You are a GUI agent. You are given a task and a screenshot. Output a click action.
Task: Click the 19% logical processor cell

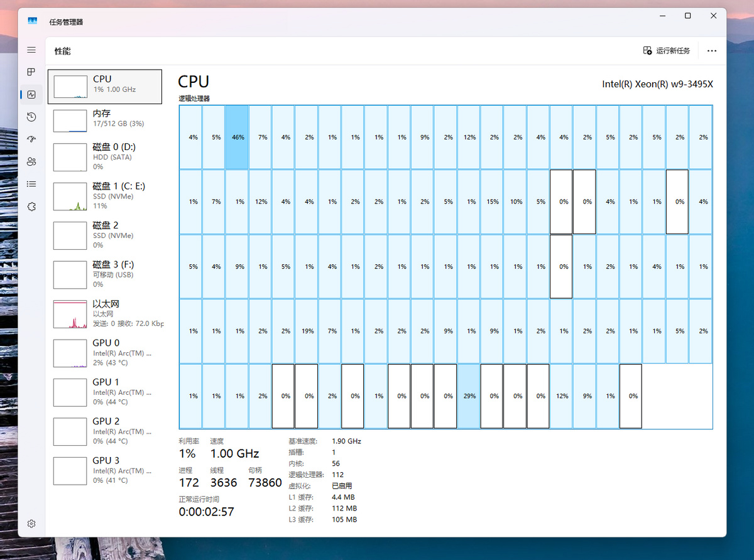click(x=307, y=331)
